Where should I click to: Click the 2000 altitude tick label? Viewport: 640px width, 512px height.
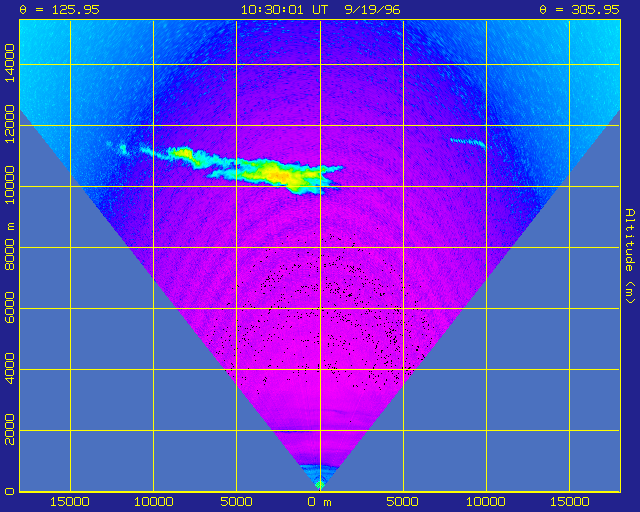[x=9, y=430]
